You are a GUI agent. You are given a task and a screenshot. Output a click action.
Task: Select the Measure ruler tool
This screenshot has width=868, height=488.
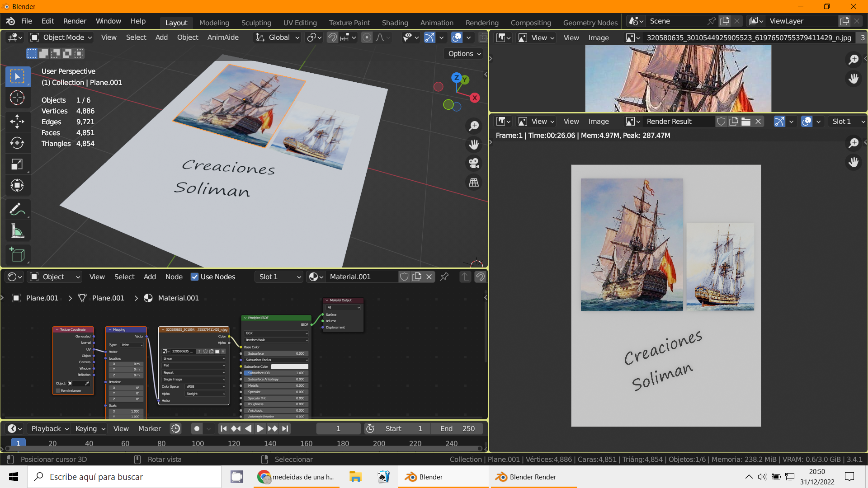pos(17,231)
